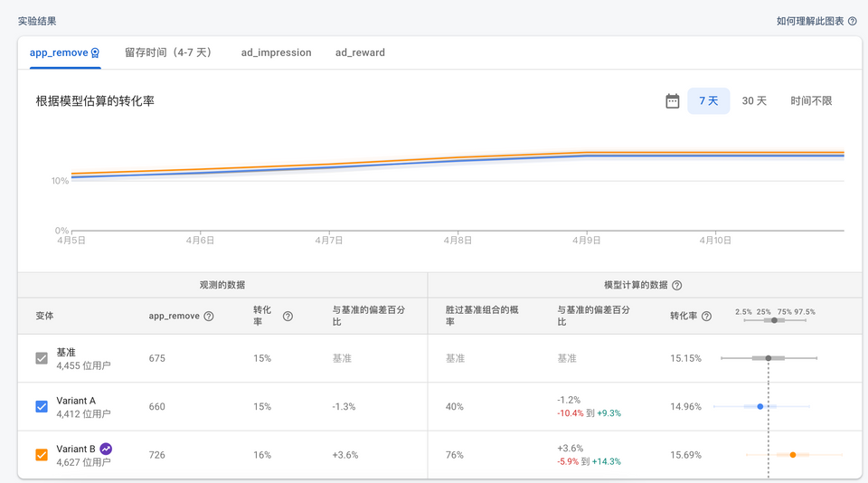The width and height of the screenshot is (868, 483).
Task: Click the 15.15% baseline conversion rate
Action: point(686,358)
